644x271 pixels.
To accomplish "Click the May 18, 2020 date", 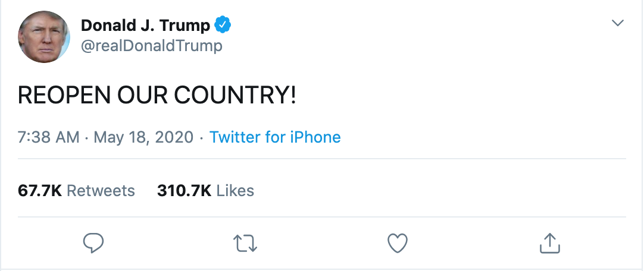I will pyautogui.click(x=143, y=137).
